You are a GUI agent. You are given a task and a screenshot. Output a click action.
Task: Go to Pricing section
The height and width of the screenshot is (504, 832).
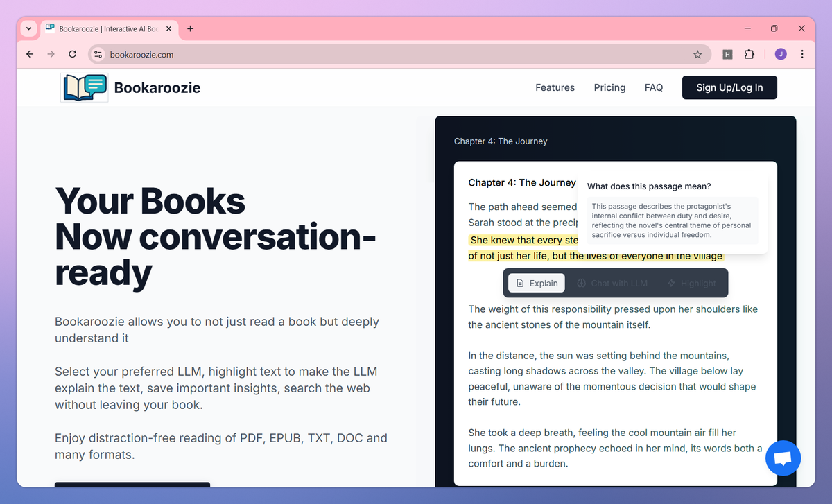(x=609, y=87)
